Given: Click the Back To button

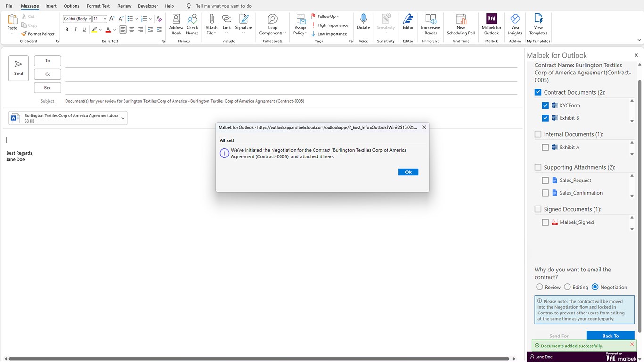Looking at the screenshot, I should 611,336.
